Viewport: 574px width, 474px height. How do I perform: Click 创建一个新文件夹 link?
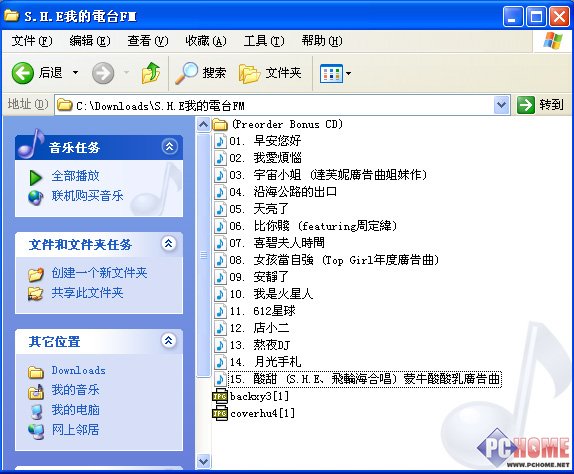pos(99,273)
